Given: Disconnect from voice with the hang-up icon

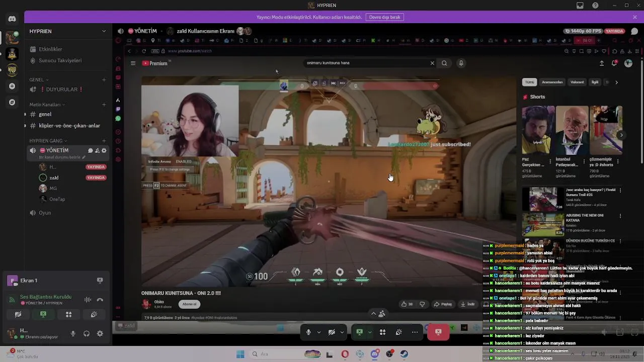Looking at the screenshot, I should pyautogui.click(x=100, y=300).
